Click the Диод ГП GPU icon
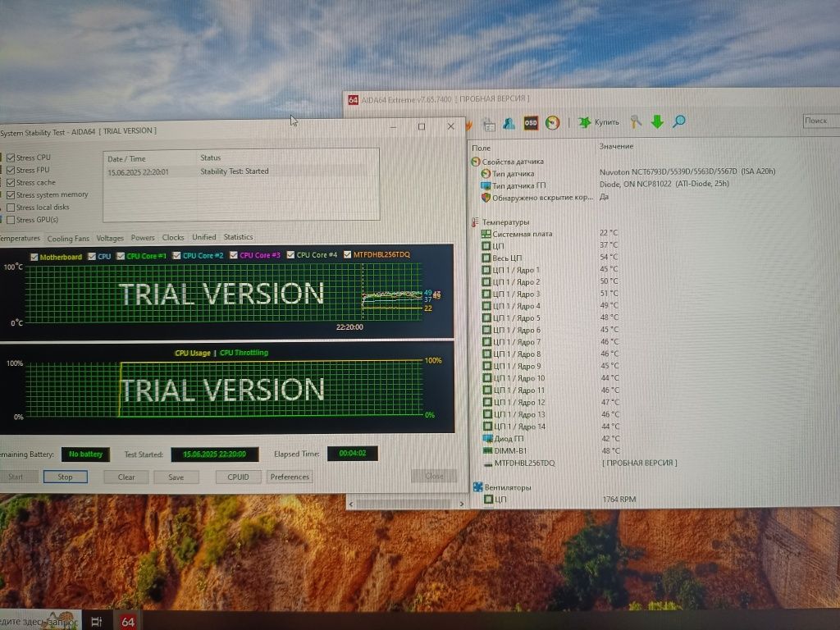Screen dimensions: 840x630 coord(487,439)
